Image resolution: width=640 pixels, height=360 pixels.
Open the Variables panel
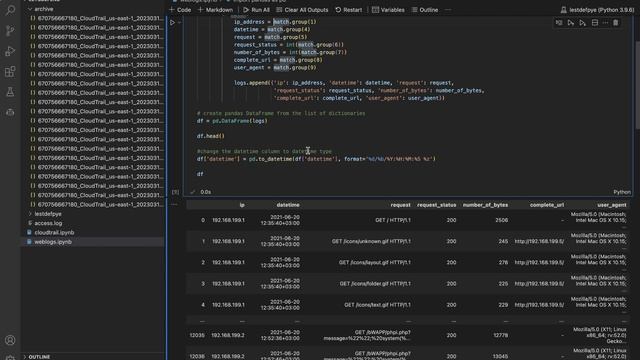[388, 10]
